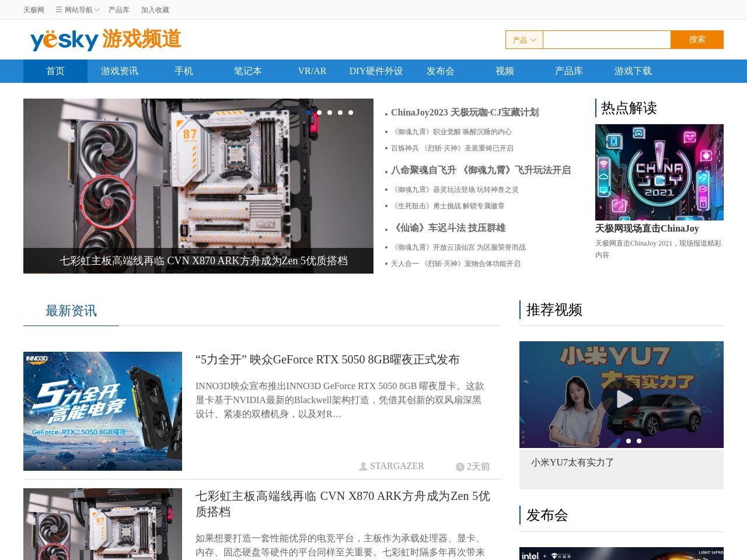
Task: Click the 天极网直击ChinaJoy 2021 description text
Action: point(658,249)
